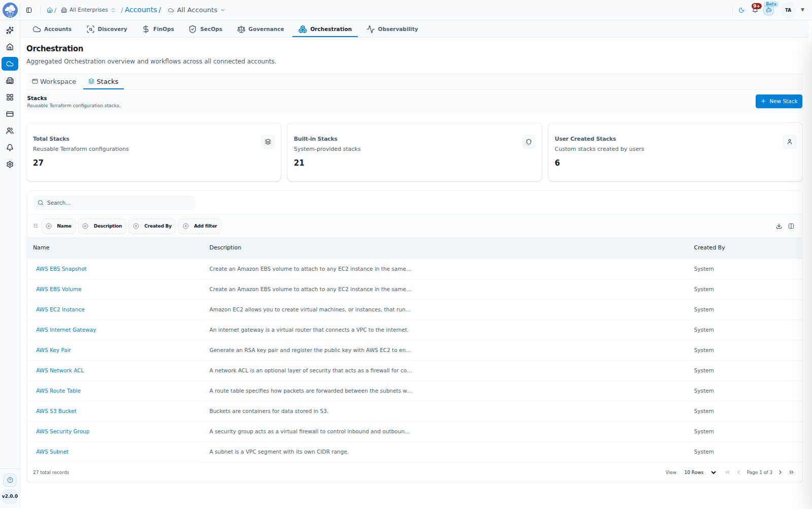Switch to the Workspace sub-tab
The image size is (812, 509).
[54, 81]
